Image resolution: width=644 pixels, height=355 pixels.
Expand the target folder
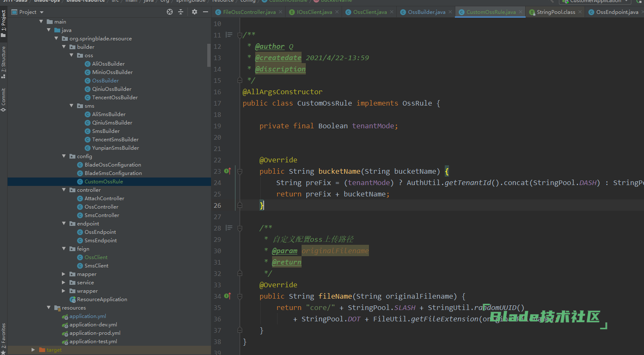[33, 350]
